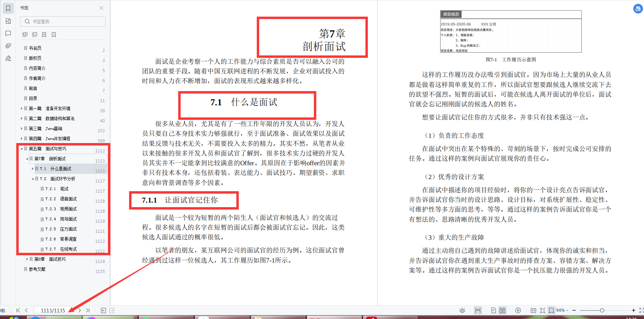This screenshot has width=644, height=319.
Task: Go to first page button
Action: coord(18,310)
